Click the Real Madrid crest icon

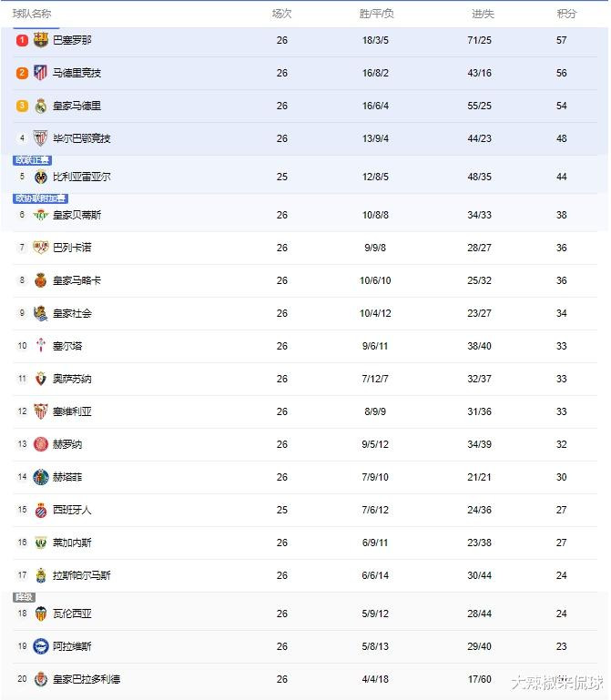pos(41,106)
